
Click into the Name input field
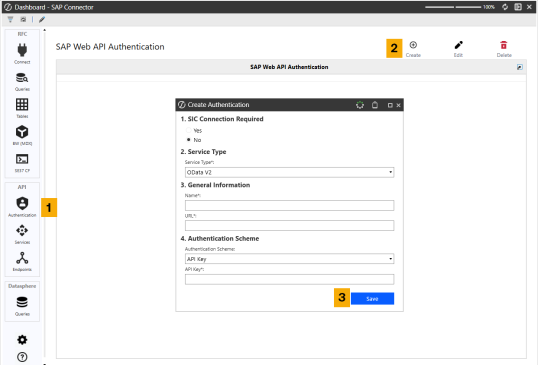(289, 205)
